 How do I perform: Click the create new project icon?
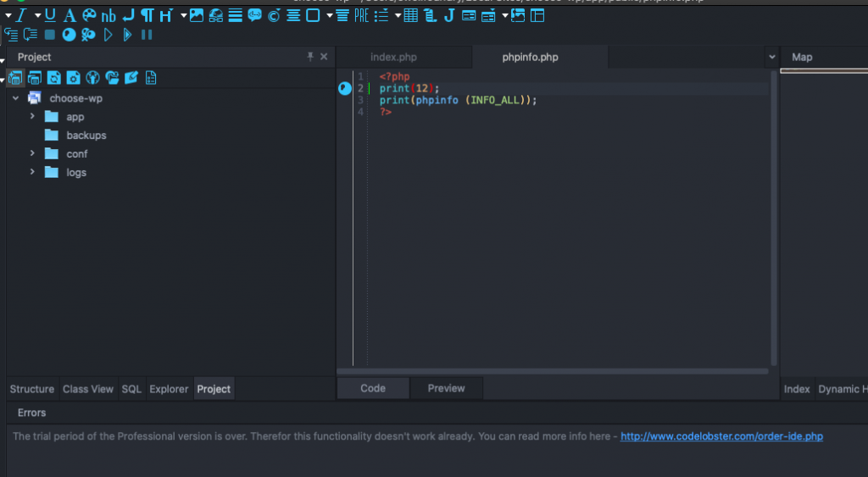[x=15, y=78]
